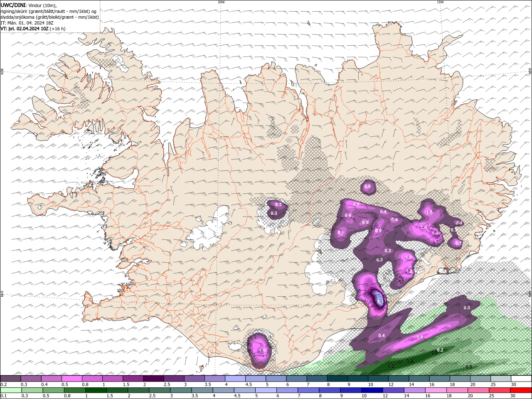Click the '0.5' value on the central glacier blob
This screenshot has height=399, width=532.
coord(279,205)
